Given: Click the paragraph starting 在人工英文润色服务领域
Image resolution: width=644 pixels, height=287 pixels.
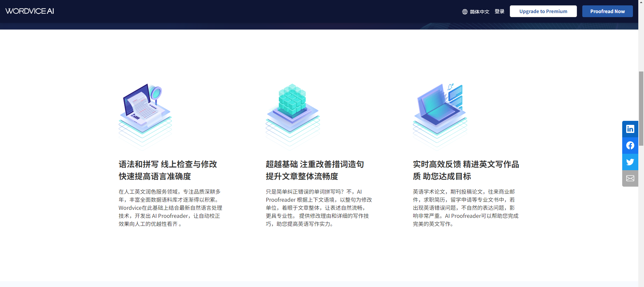Looking at the screenshot, I should pyautogui.click(x=170, y=208).
